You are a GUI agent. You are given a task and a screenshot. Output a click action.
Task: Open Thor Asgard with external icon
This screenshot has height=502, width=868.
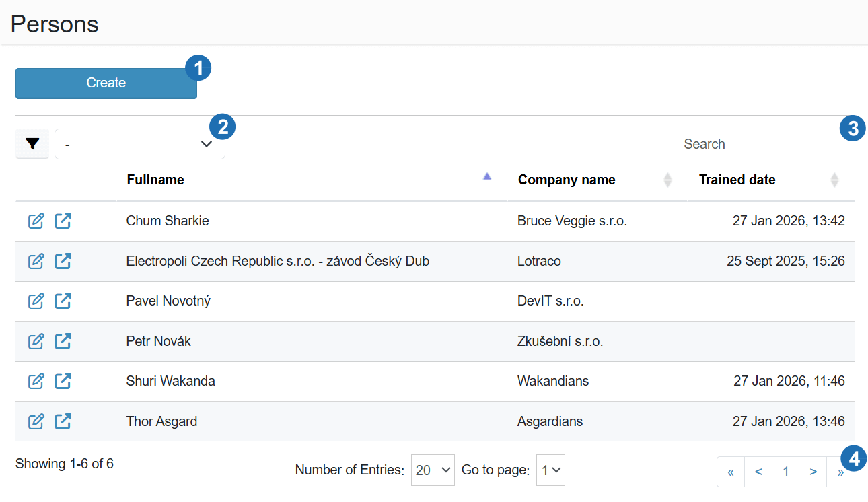(63, 421)
